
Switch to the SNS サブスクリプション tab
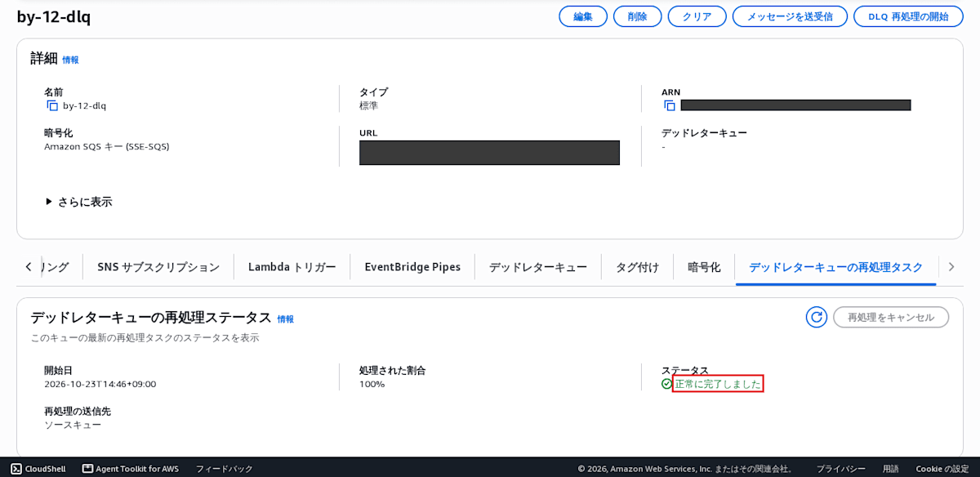click(158, 267)
